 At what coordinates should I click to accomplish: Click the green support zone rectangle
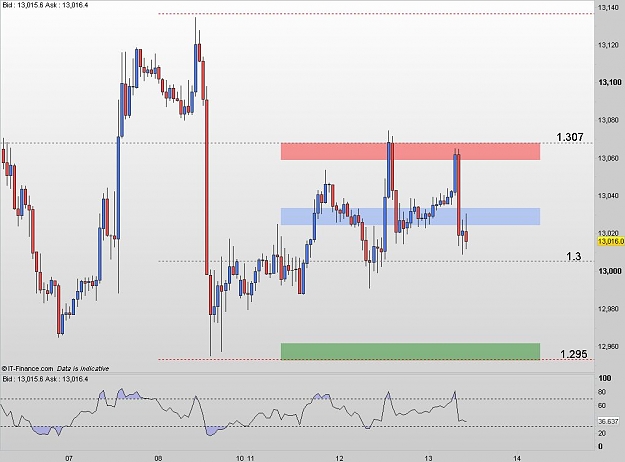click(x=410, y=351)
